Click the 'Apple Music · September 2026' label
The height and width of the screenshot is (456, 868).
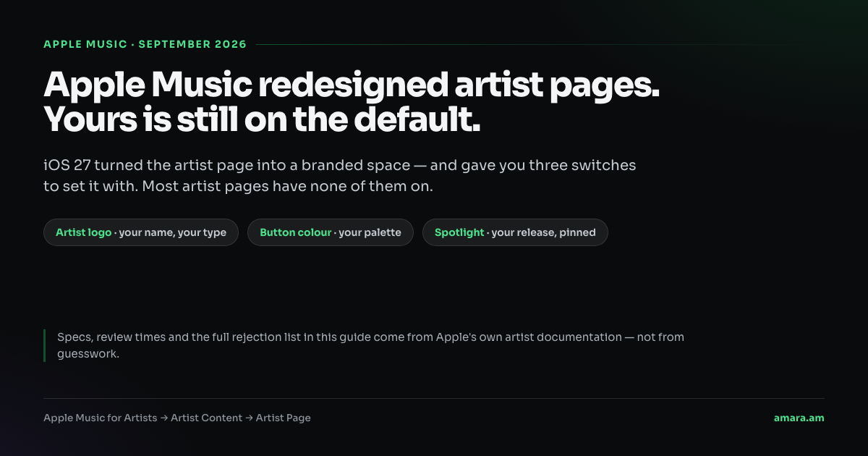145,44
